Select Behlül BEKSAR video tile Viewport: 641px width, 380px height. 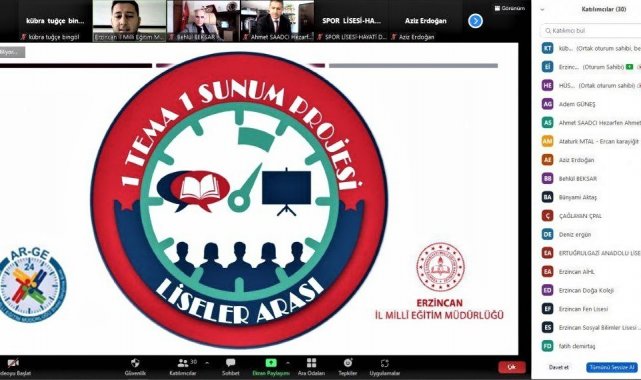click(203, 21)
